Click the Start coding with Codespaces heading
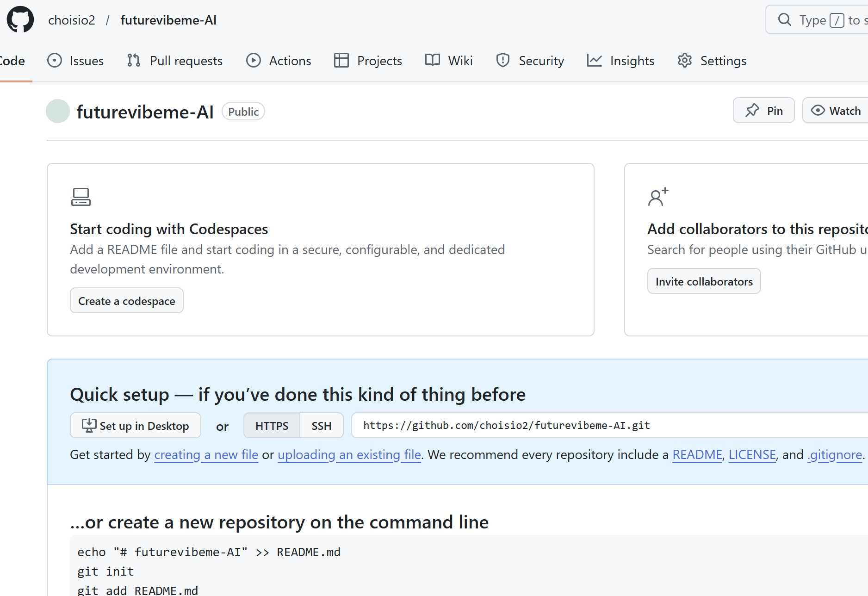The height and width of the screenshot is (596, 868). pos(169,229)
